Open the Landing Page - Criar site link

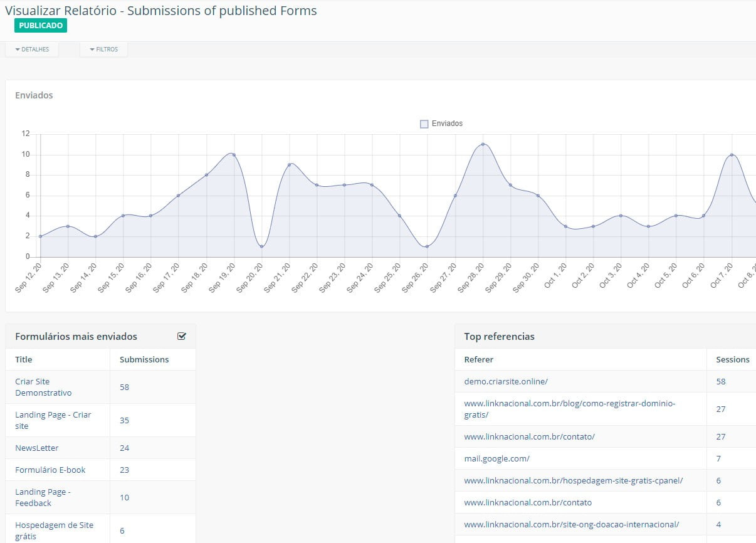coord(53,420)
